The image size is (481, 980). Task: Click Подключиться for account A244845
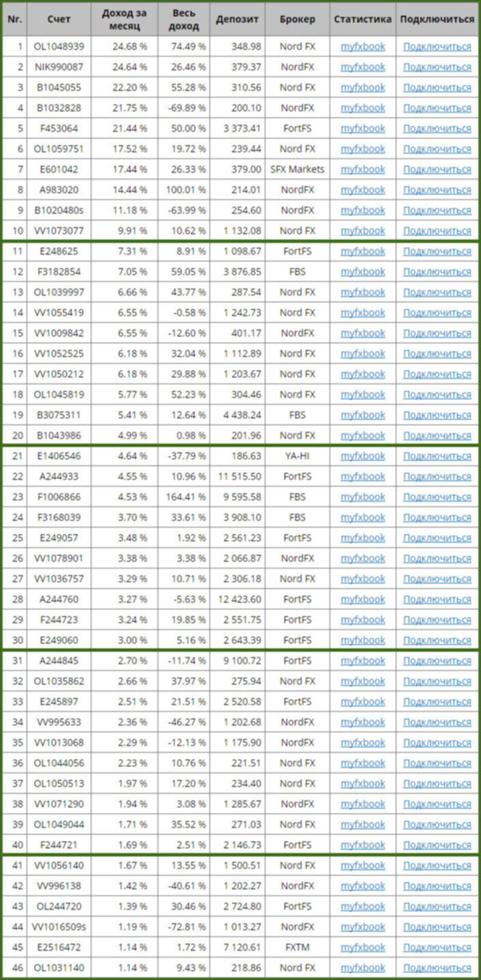[437, 661]
